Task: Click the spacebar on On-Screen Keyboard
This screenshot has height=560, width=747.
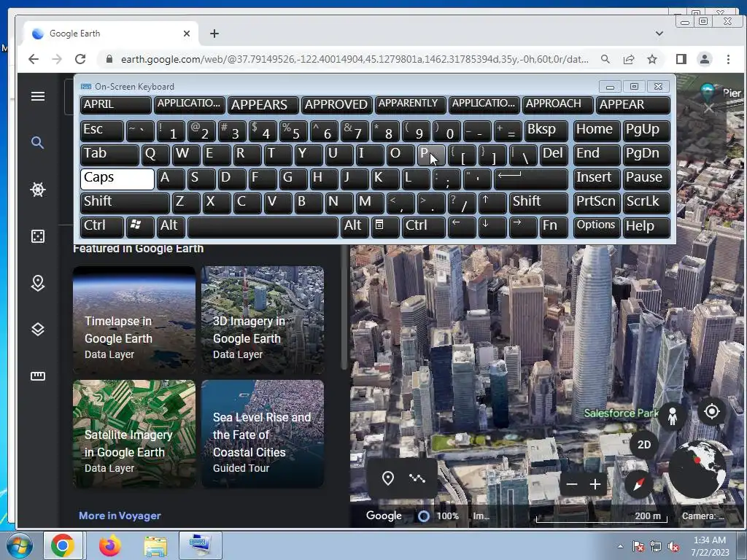Action: click(x=263, y=227)
